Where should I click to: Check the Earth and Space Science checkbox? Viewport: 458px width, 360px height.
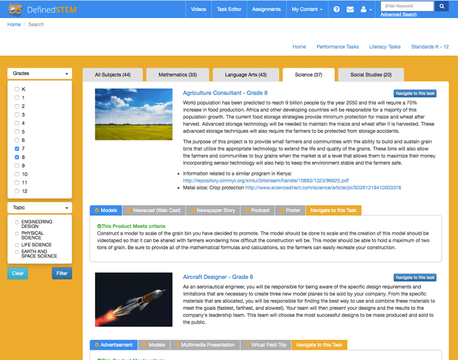pos(17,252)
